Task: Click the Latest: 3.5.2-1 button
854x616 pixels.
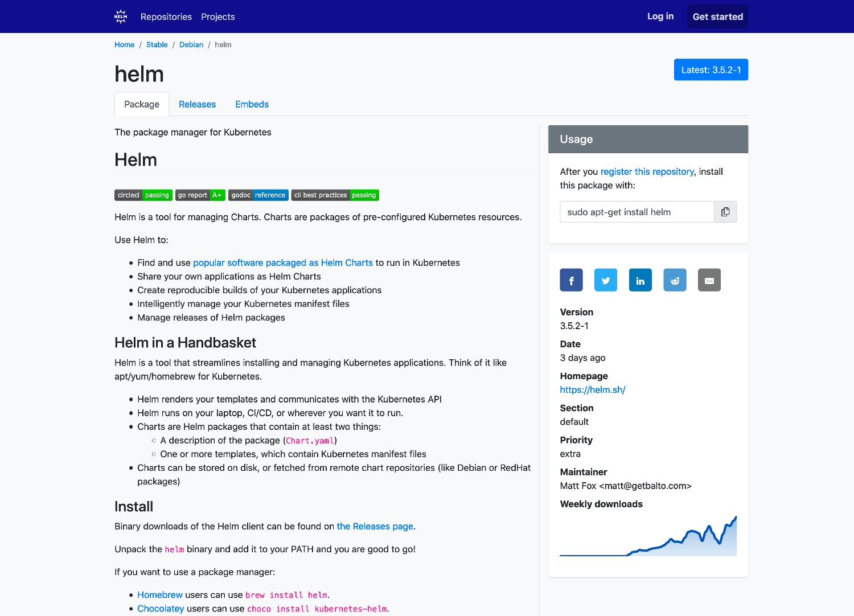Action: pyautogui.click(x=711, y=69)
